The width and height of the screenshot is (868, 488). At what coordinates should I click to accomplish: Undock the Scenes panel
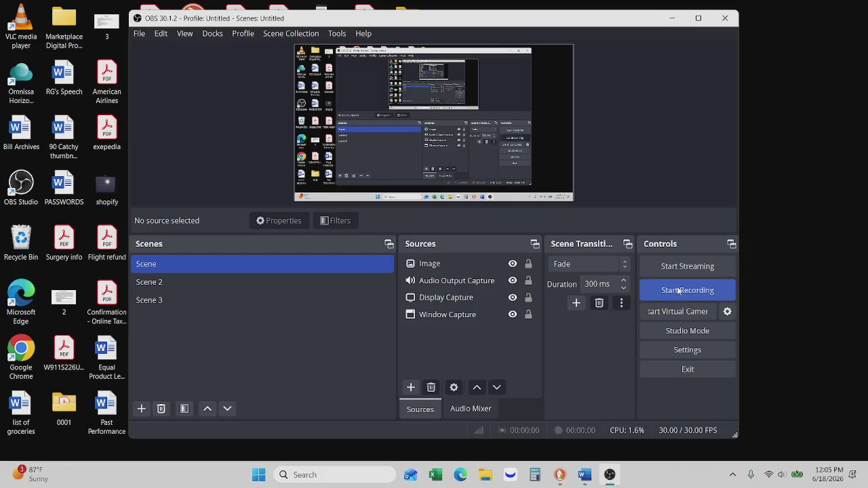coord(389,244)
